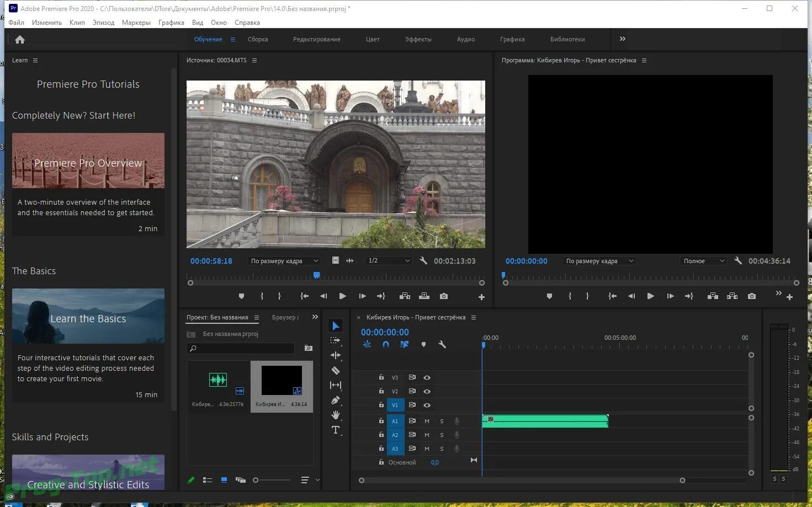Mute audio track A1
The height and width of the screenshot is (507, 812).
(x=427, y=421)
